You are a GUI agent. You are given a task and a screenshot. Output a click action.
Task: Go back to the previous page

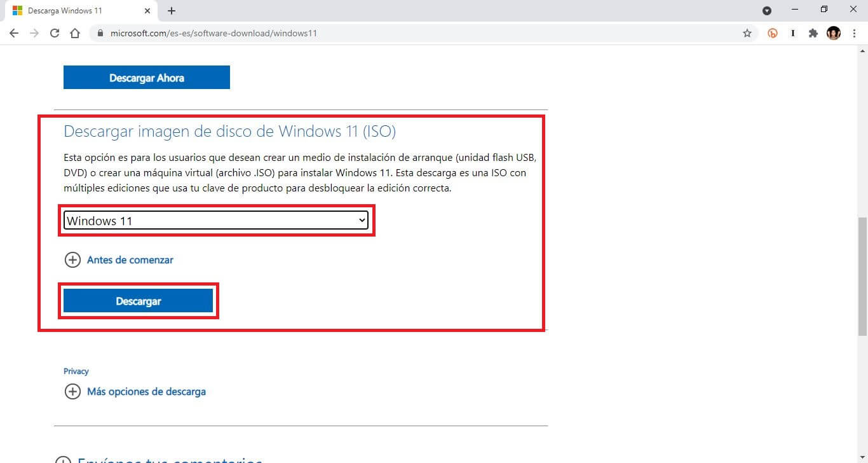pyautogui.click(x=14, y=33)
